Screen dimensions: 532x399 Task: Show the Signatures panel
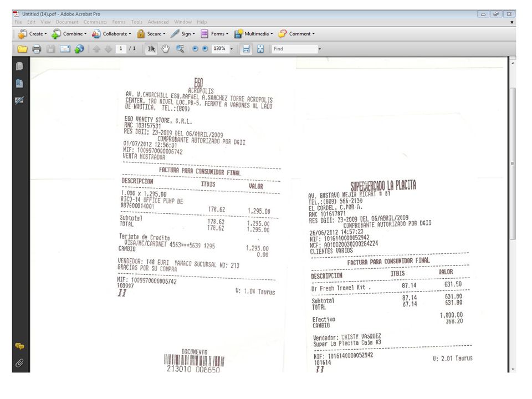tap(19, 100)
